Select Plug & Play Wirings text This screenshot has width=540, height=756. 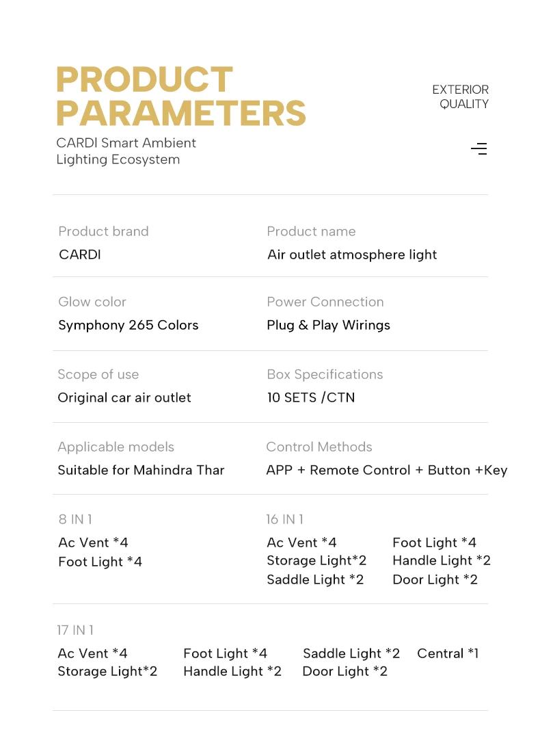point(328,325)
